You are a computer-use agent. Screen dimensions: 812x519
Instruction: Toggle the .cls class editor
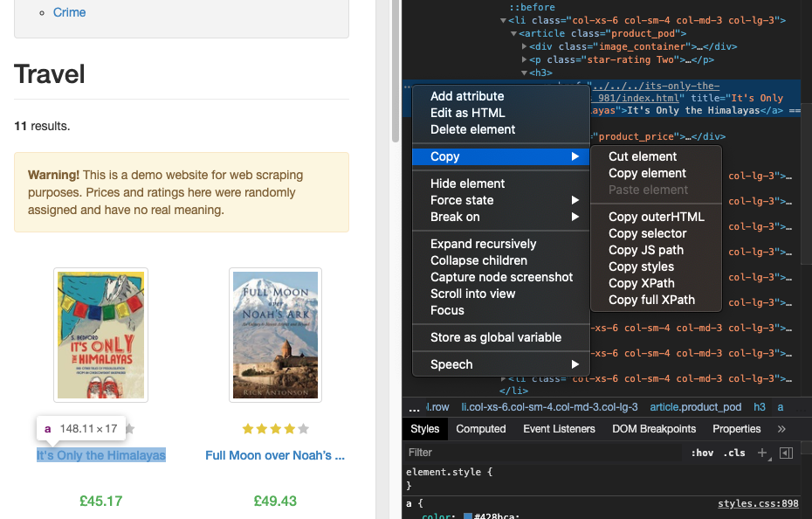(x=735, y=453)
